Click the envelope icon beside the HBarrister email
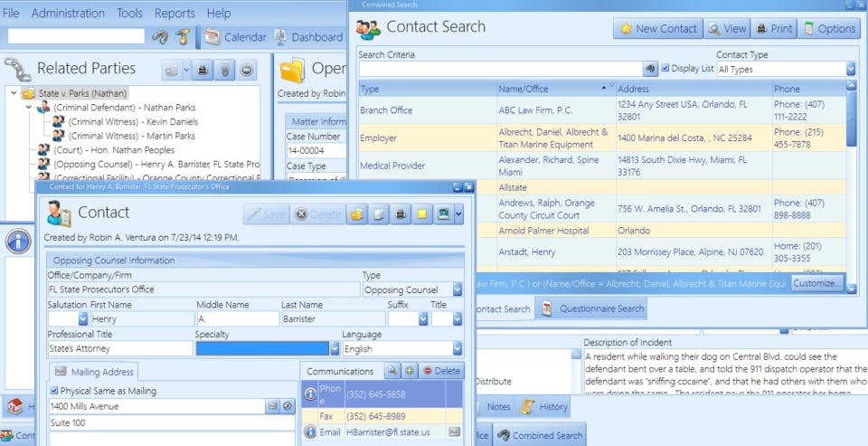The width and height of the screenshot is (868, 446). point(454,432)
